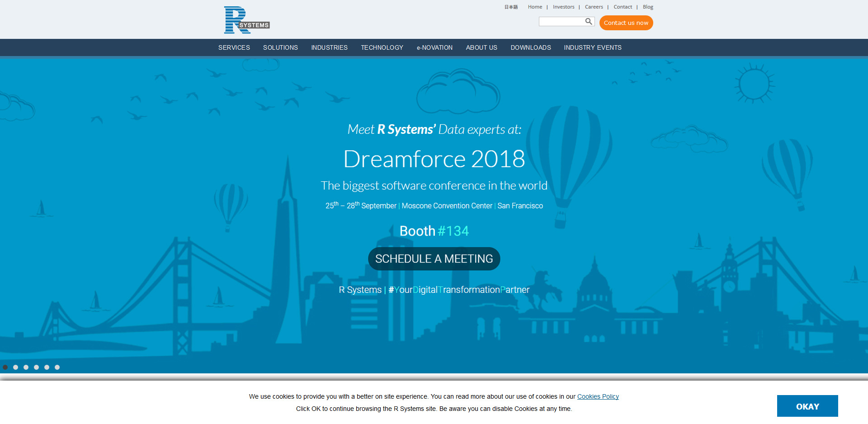Select the third carousel slide dot
Image resolution: width=868 pixels, height=424 pixels.
[x=26, y=367]
